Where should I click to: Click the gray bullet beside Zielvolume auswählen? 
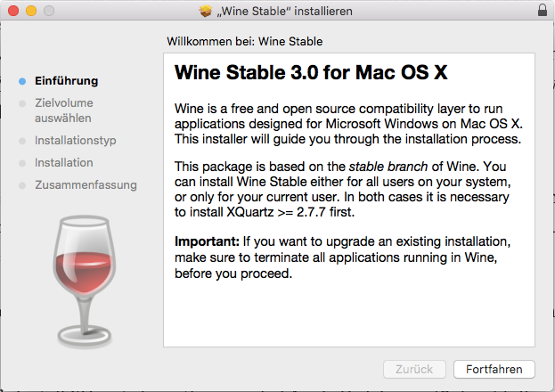point(22,103)
